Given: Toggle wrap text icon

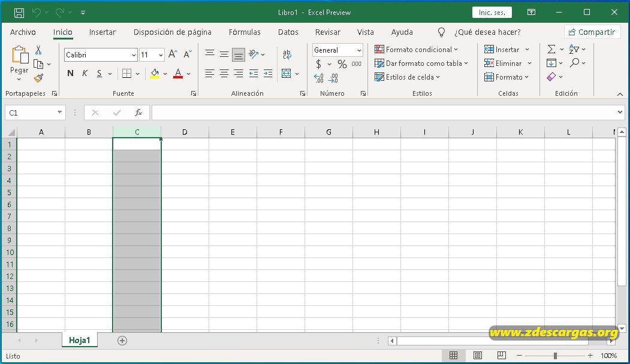Looking at the screenshot, I should tap(287, 54).
